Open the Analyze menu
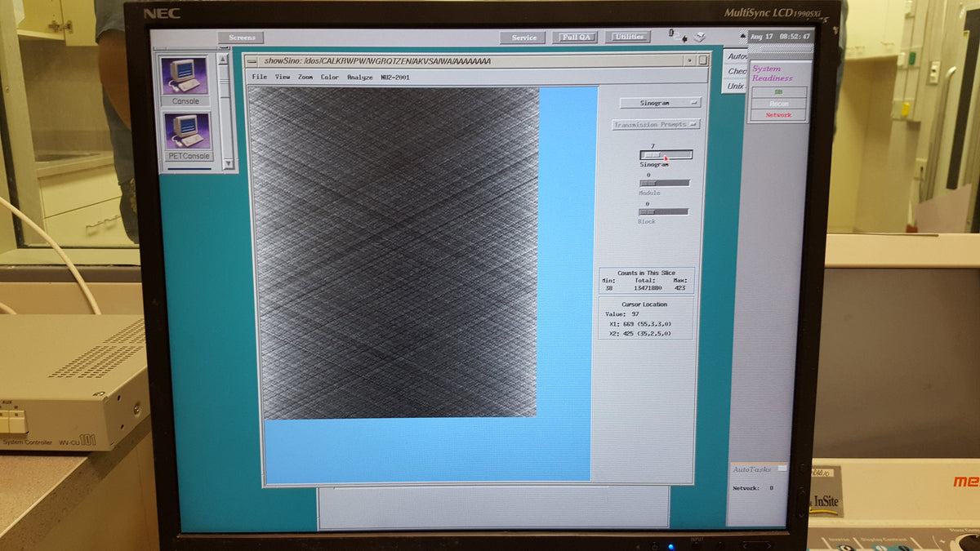 [359, 77]
